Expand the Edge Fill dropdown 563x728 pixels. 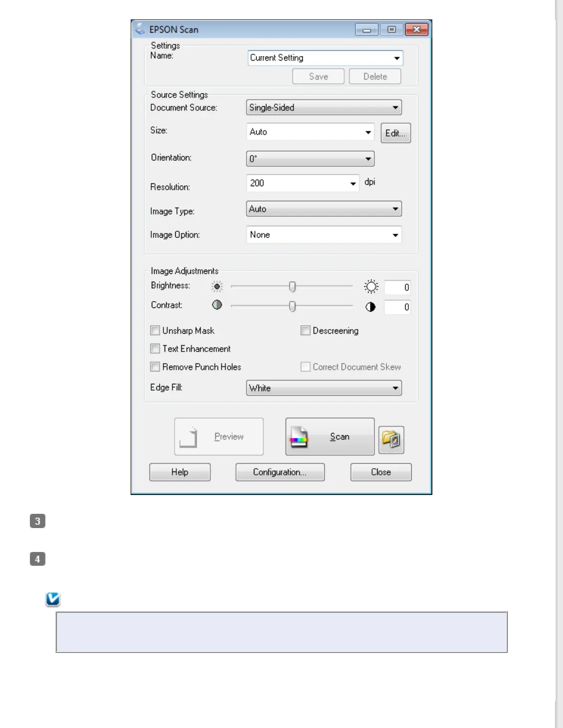[324, 388]
